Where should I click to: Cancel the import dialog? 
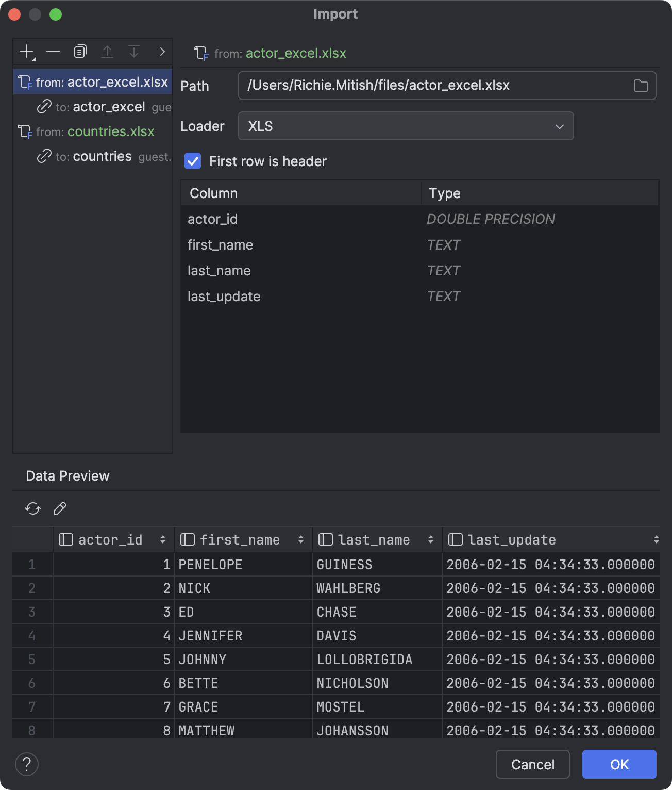532,764
